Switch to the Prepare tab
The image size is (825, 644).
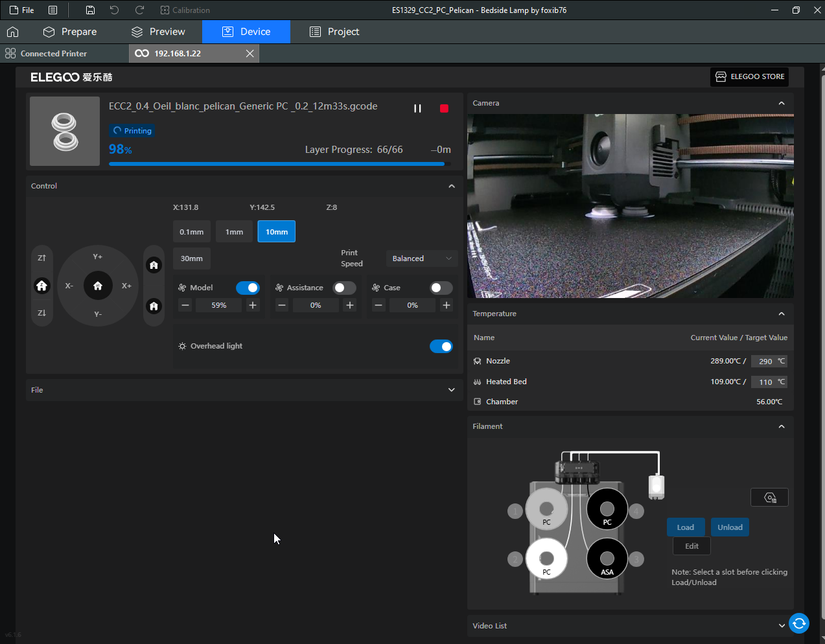(x=70, y=32)
